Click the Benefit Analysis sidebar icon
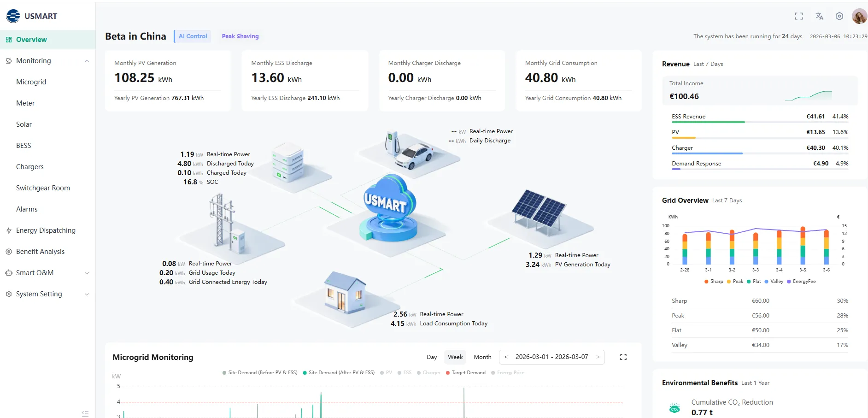This screenshot has height=418, width=868. pos(8,251)
